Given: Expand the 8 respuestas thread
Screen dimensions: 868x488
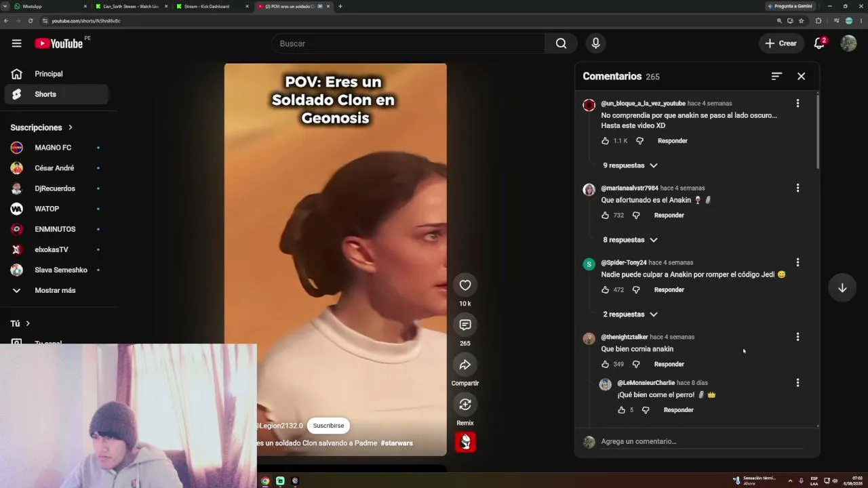Looking at the screenshot, I should coord(630,240).
